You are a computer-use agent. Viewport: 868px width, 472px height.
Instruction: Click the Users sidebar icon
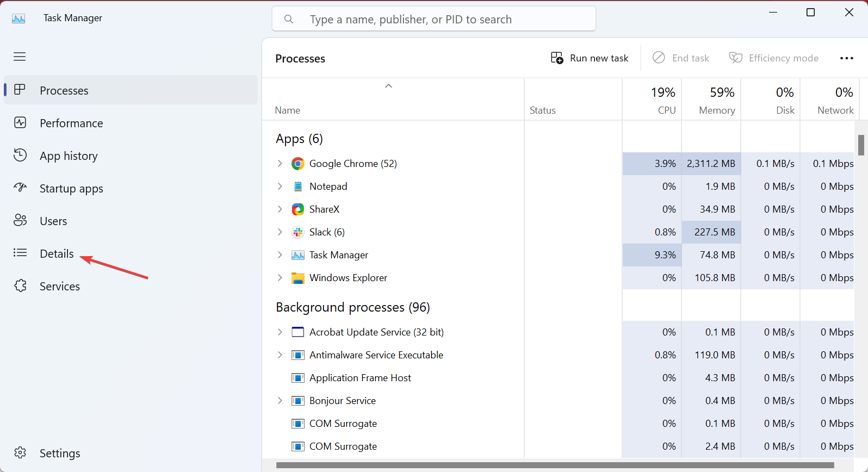tap(20, 221)
